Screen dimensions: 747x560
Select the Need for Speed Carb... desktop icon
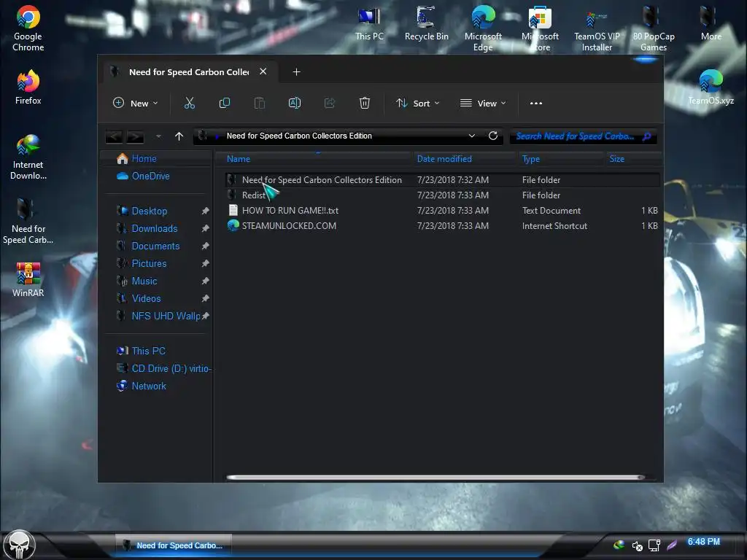28,222
